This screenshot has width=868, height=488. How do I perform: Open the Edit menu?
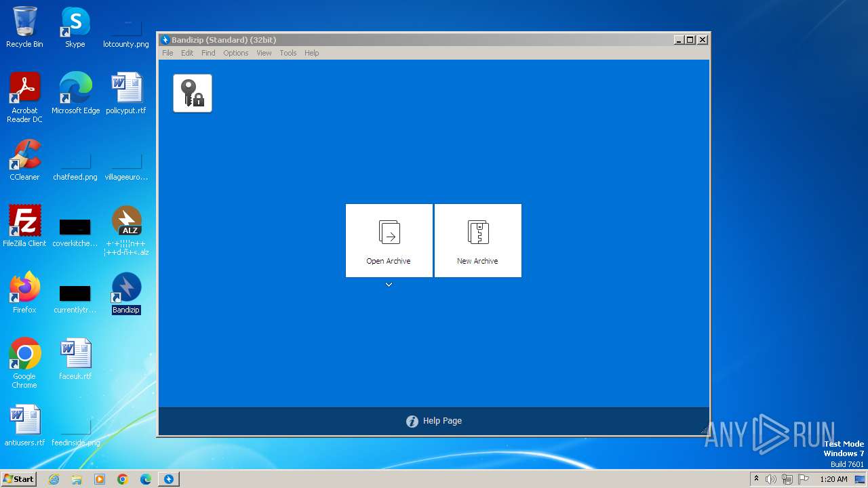(x=187, y=53)
